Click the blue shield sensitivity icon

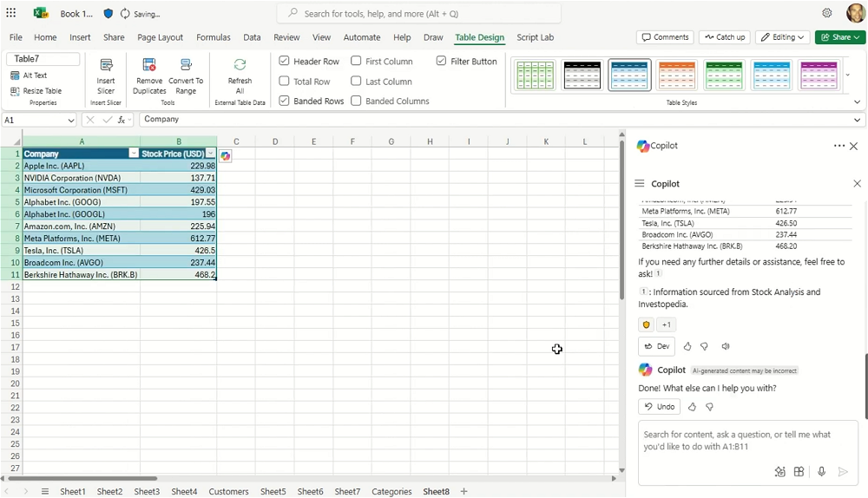pyautogui.click(x=108, y=13)
